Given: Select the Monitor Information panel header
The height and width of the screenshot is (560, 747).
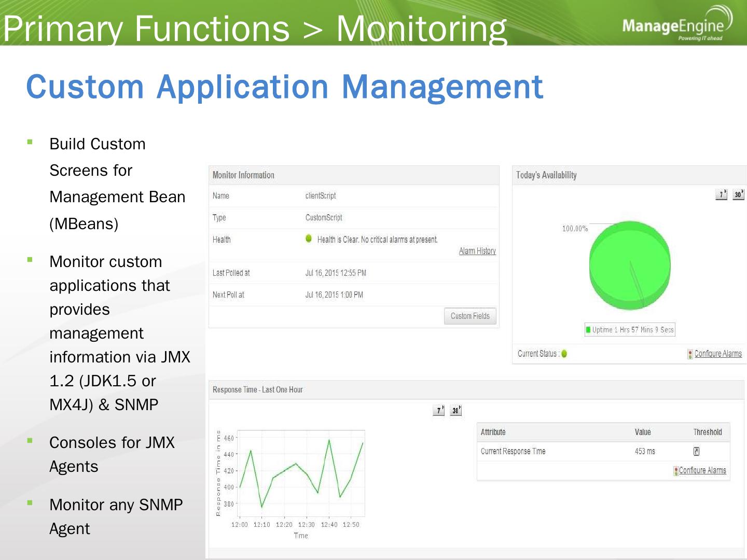Looking at the screenshot, I should coord(243,175).
